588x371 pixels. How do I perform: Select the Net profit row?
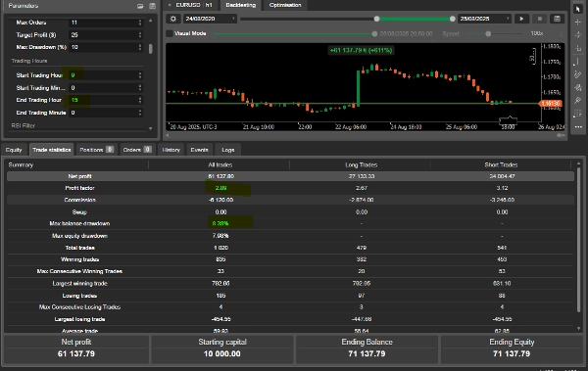click(290, 176)
